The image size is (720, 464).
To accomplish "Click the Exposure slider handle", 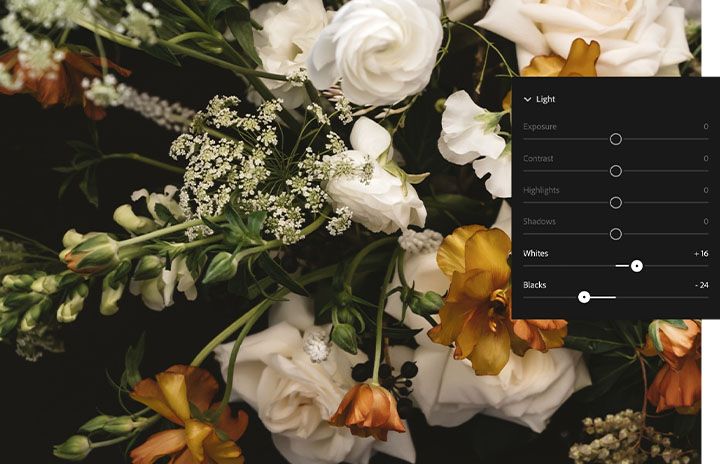I will pos(616,139).
